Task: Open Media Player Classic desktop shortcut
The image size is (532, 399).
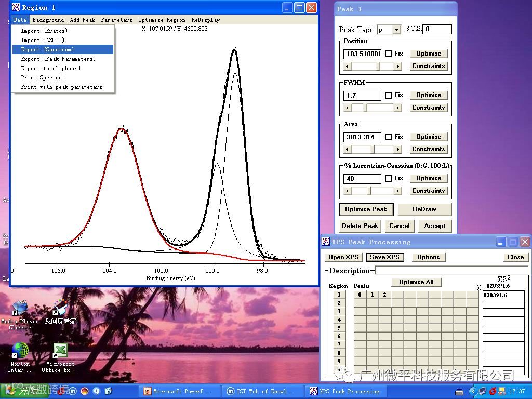Action: pyautogui.click(x=20, y=313)
